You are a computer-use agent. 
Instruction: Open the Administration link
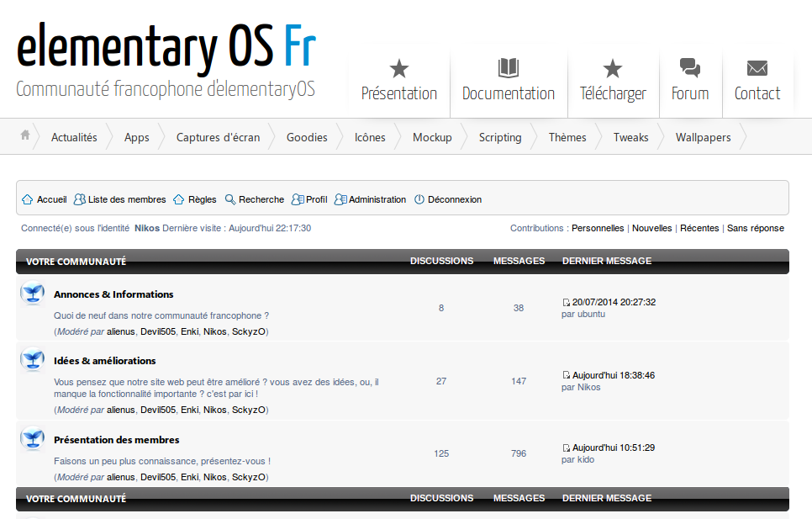click(377, 199)
